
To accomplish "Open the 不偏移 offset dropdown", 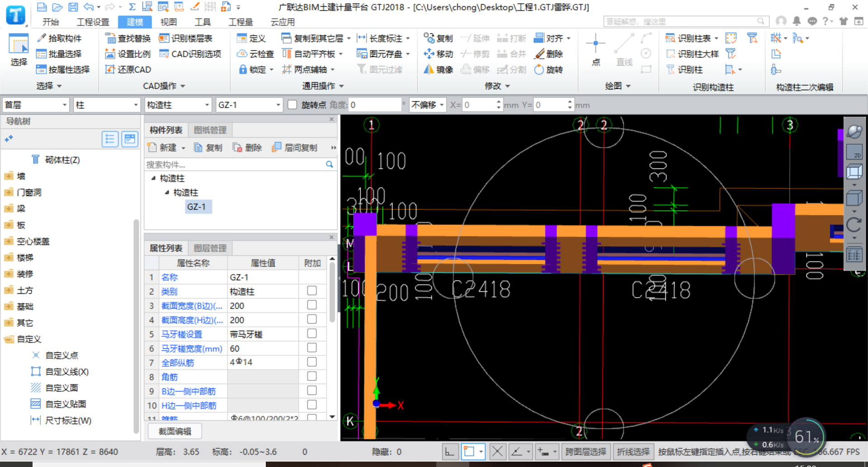I will pyautogui.click(x=428, y=105).
